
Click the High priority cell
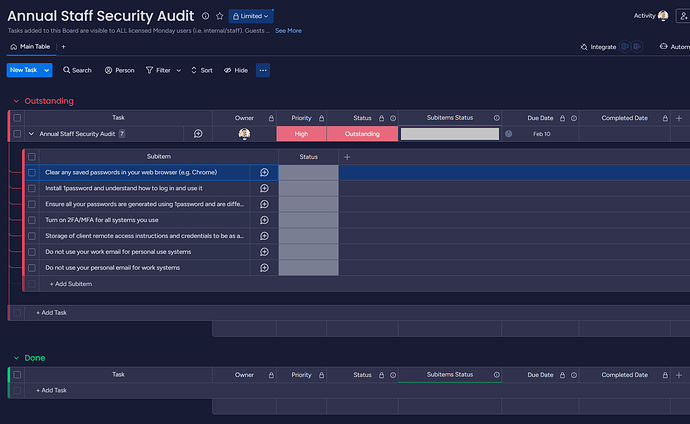301,134
